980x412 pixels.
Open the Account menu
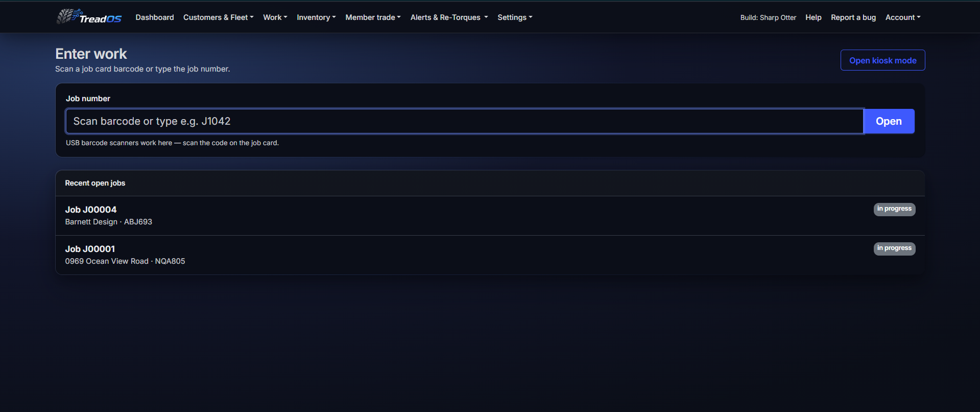[903, 17]
